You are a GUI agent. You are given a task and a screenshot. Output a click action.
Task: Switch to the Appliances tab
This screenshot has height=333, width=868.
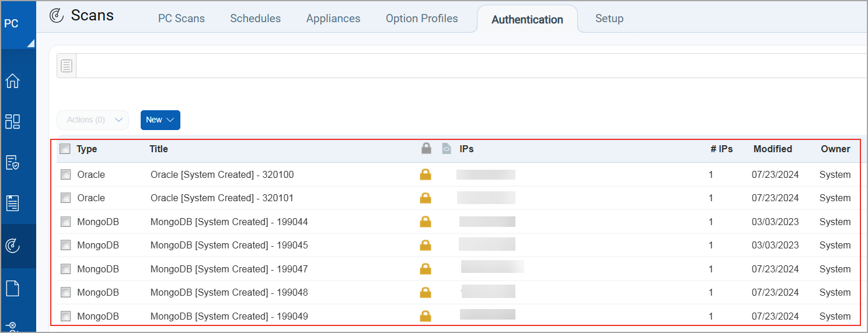tap(333, 19)
